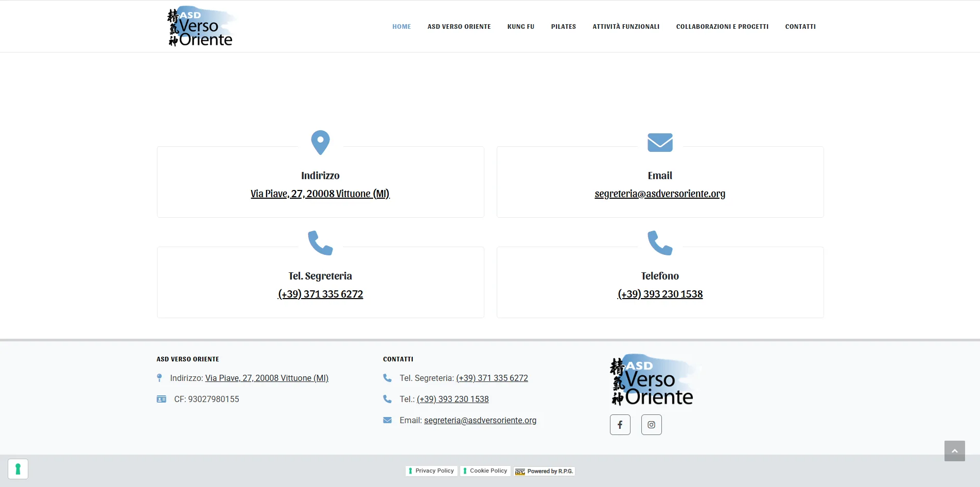
Task: Open address link in the Indirizzo card
Action: click(x=320, y=194)
